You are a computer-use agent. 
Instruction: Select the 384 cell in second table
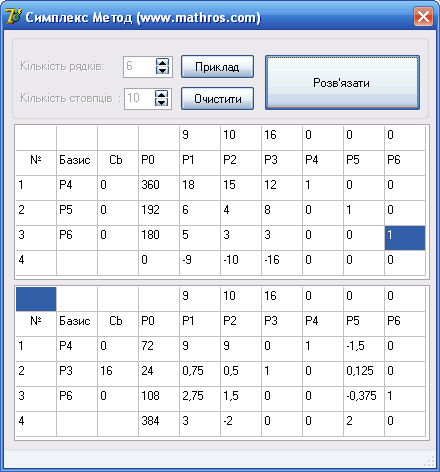tap(159, 424)
